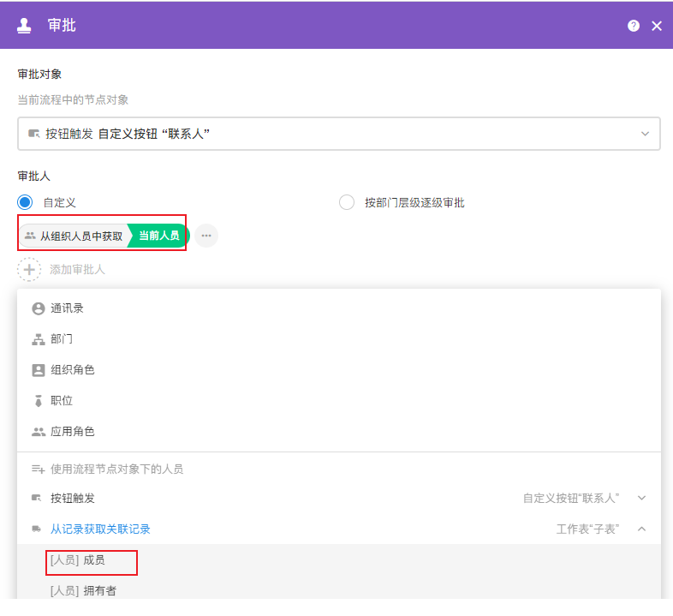Select 按部门层级逐级审批 radio option

point(347,203)
